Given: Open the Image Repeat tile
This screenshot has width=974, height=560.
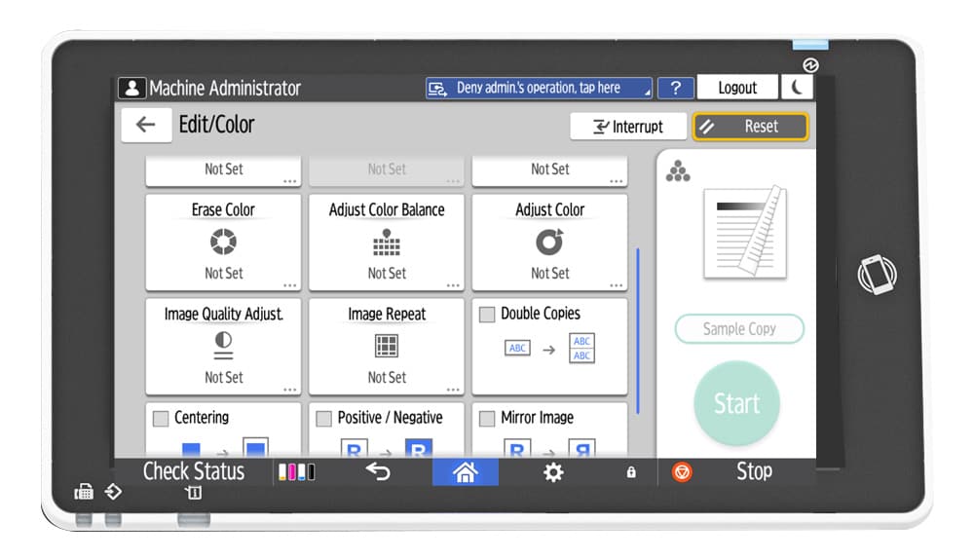Looking at the screenshot, I should coord(387,346).
